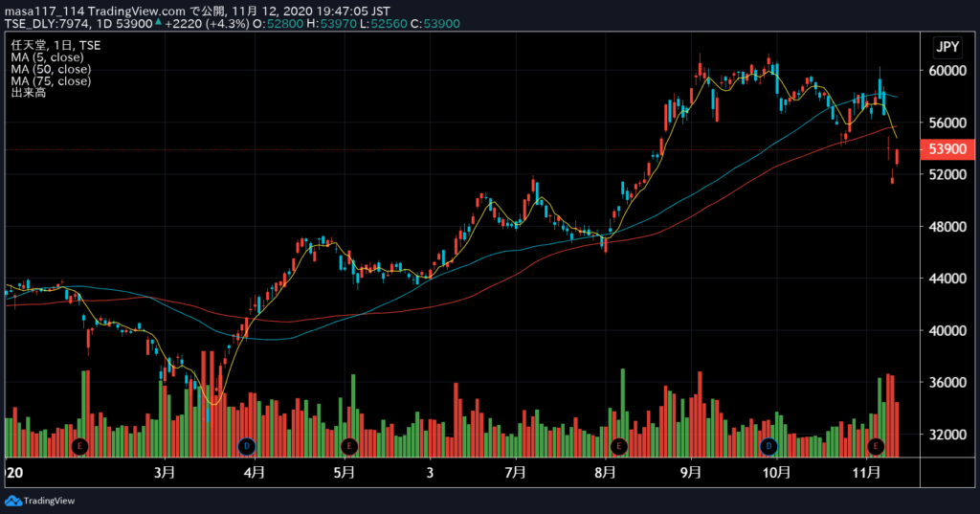Click the red 53900 current price label
Viewport: 980px width, 514px height.
pos(947,149)
